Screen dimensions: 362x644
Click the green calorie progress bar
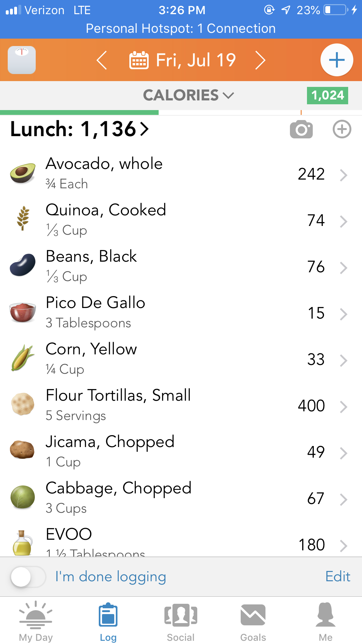coord(79,113)
